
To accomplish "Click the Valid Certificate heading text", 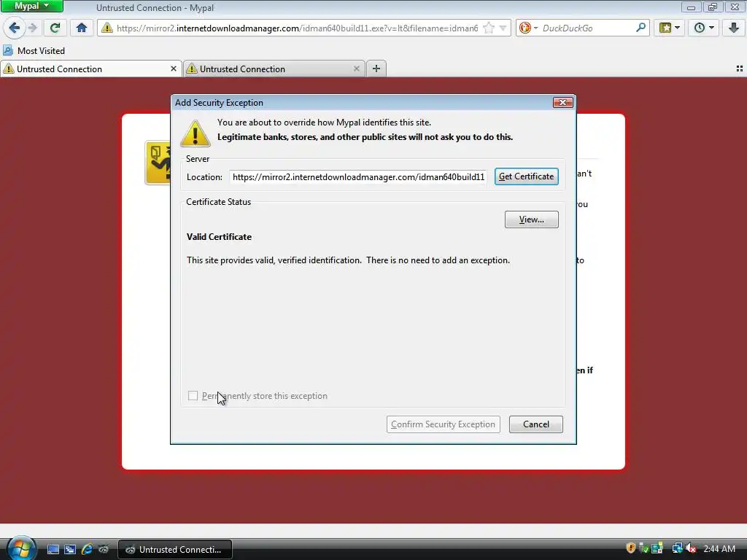I will [219, 237].
